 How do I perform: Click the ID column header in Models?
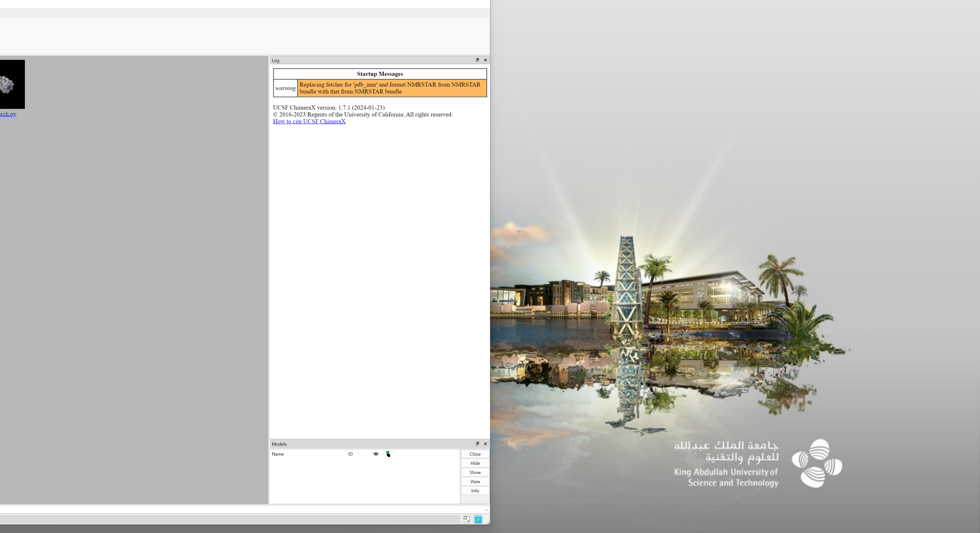coord(350,454)
